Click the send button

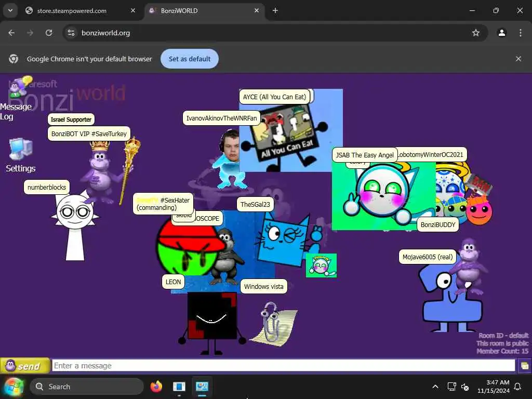point(25,366)
